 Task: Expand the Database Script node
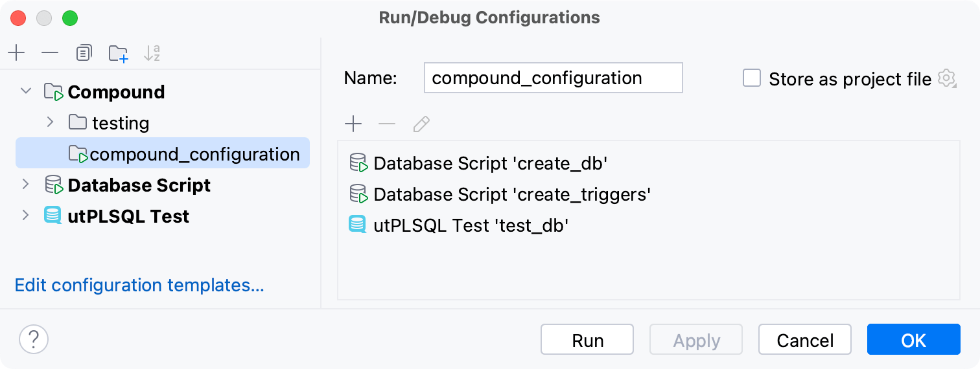26,184
